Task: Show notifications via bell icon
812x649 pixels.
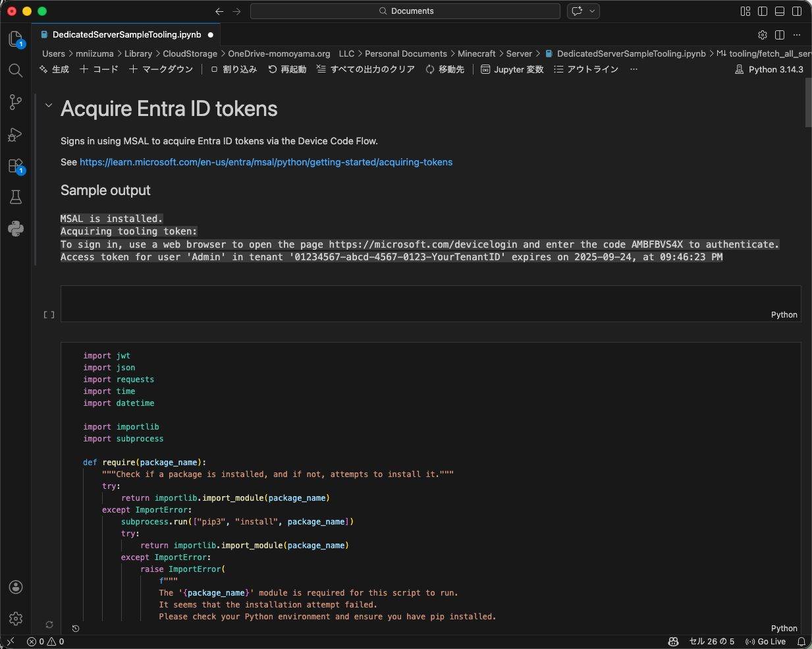Action: pos(801,642)
